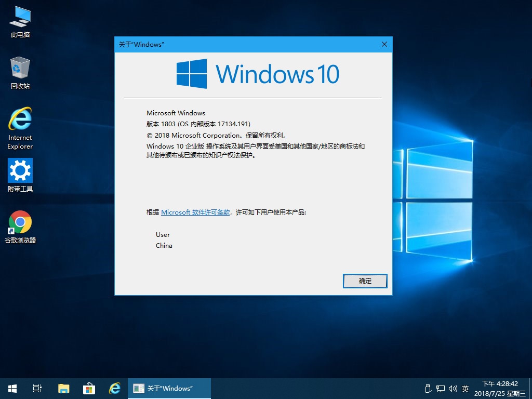Click the User licensee text
The height and width of the screenshot is (399, 532).
click(163, 235)
